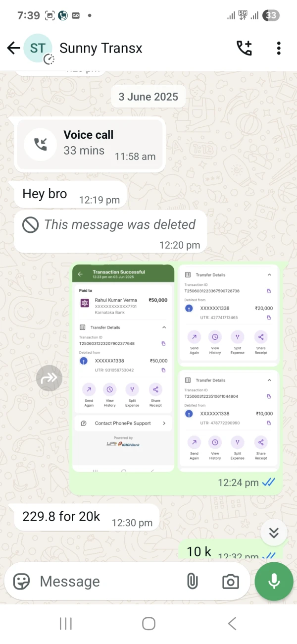
Task: Tap the forward arrow beside the screenshots
Action: pyautogui.click(x=49, y=378)
